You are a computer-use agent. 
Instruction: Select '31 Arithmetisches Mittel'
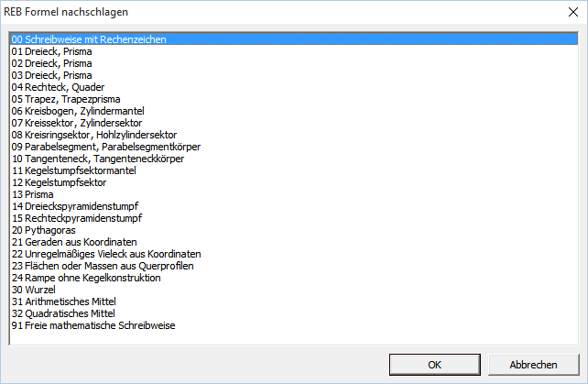pos(294,302)
